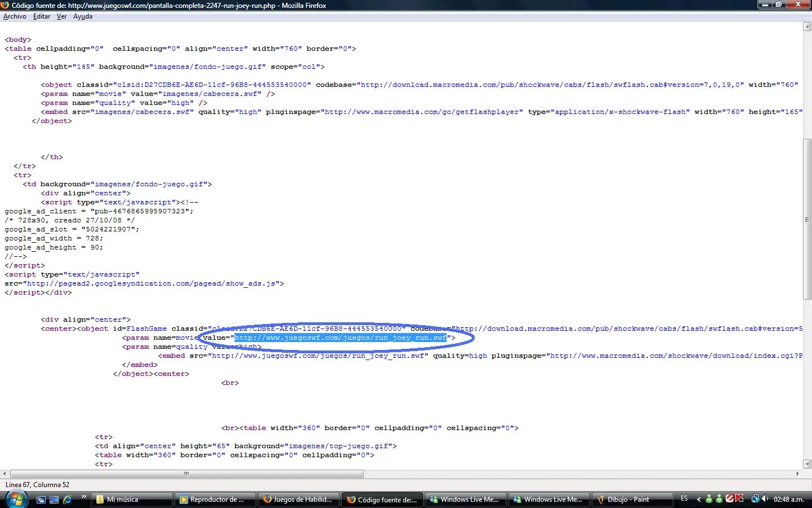Click the vertical scrollbar thumb
The height and width of the screenshot is (508, 812).
(807, 219)
